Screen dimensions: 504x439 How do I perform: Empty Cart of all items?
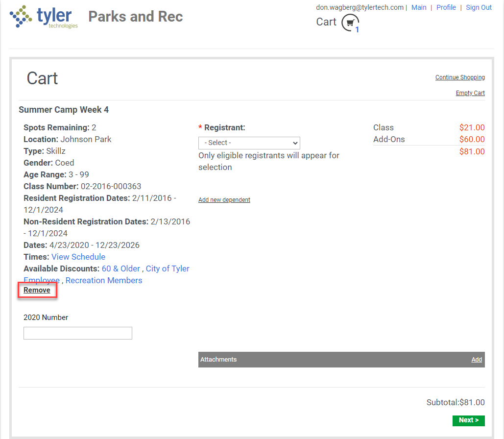470,93
